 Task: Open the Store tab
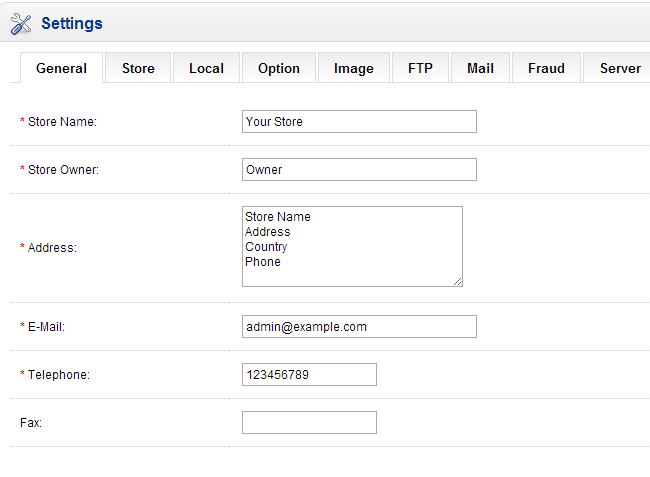pyautogui.click(x=138, y=68)
